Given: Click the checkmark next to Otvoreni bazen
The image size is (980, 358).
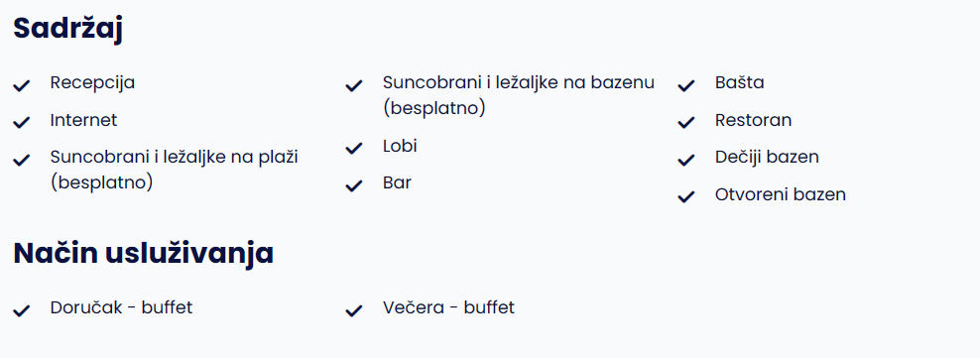Looking at the screenshot, I should click(686, 196).
